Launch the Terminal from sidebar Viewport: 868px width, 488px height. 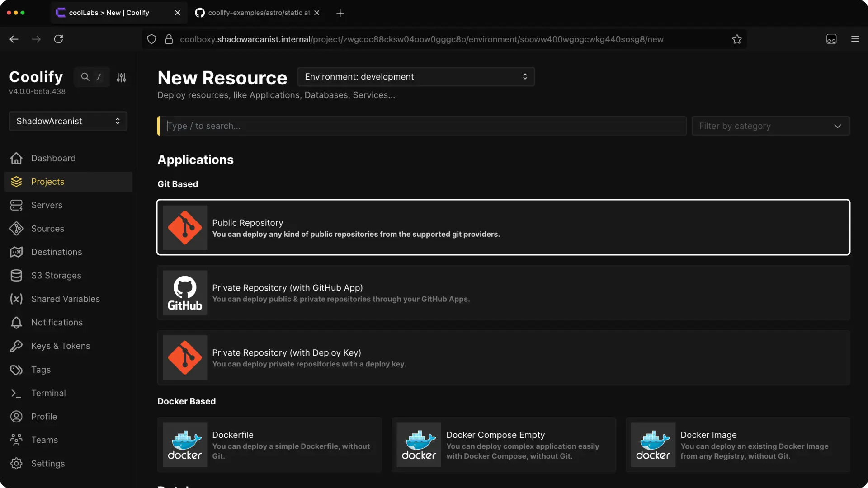[48, 393]
